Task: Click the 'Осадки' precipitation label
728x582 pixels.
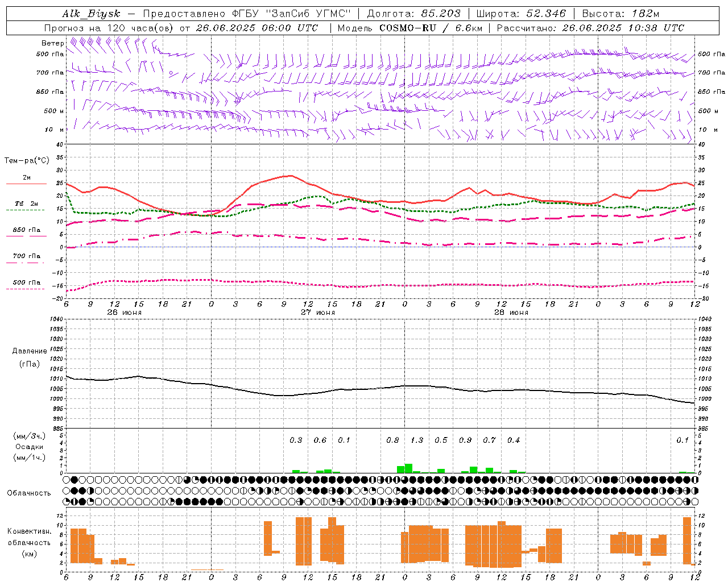Action: click(30, 447)
